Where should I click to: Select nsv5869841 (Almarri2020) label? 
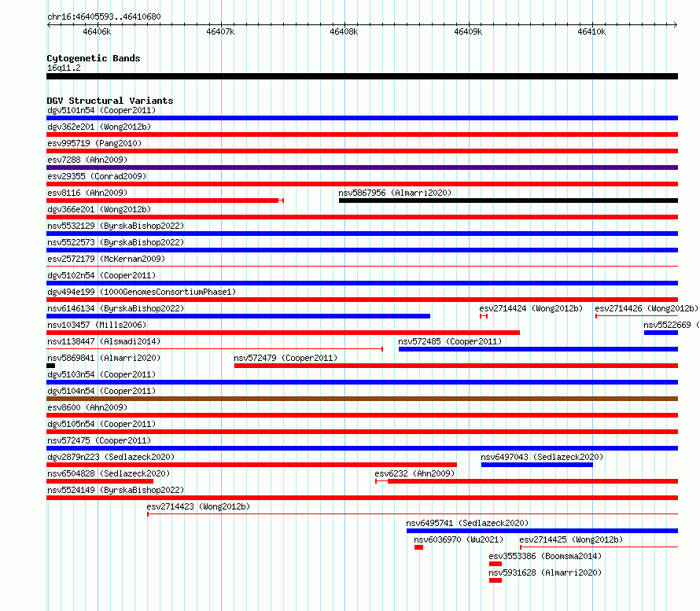pos(104,358)
